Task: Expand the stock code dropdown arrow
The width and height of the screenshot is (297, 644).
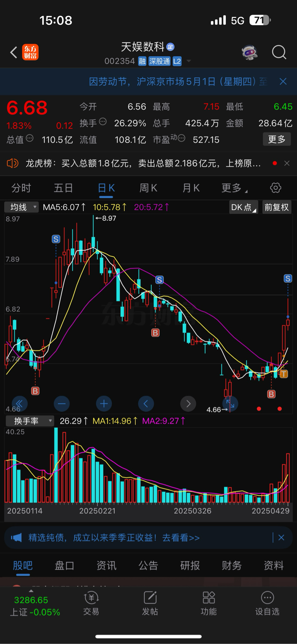Action: point(189,61)
